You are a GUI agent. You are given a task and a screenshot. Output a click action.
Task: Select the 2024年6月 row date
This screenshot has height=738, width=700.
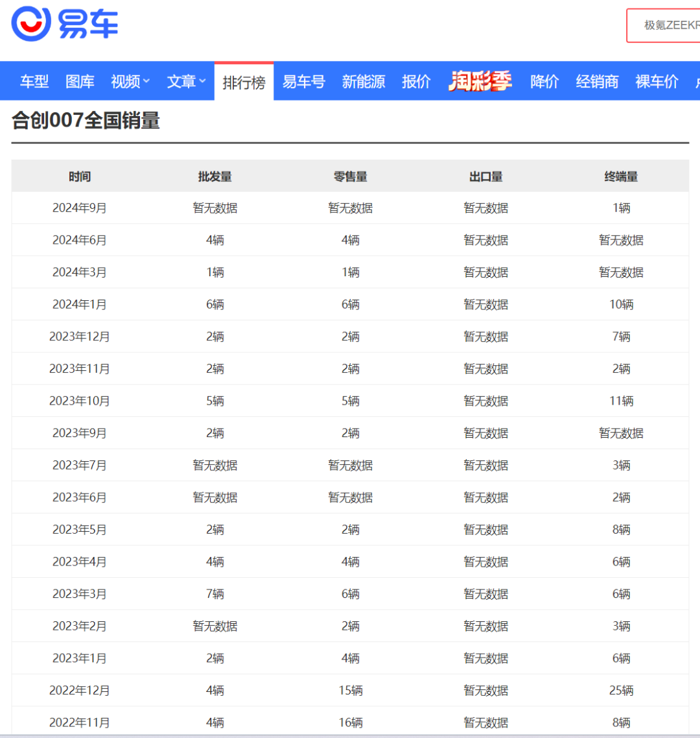click(80, 240)
